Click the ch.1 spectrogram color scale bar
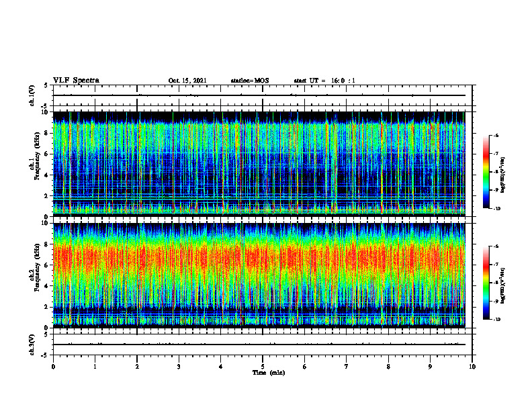Viewport: 532px width, 411px height. [x=486, y=172]
